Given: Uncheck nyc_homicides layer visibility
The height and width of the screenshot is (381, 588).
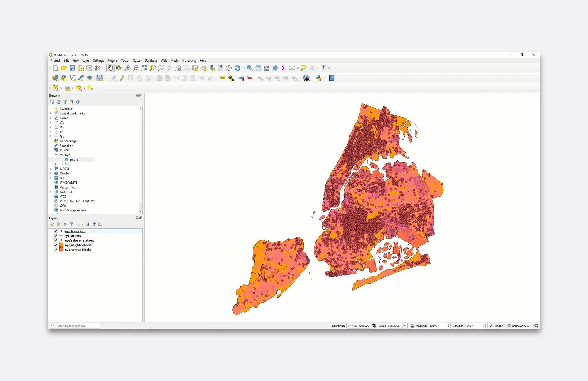Looking at the screenshot, I should (x=56, y=231).
